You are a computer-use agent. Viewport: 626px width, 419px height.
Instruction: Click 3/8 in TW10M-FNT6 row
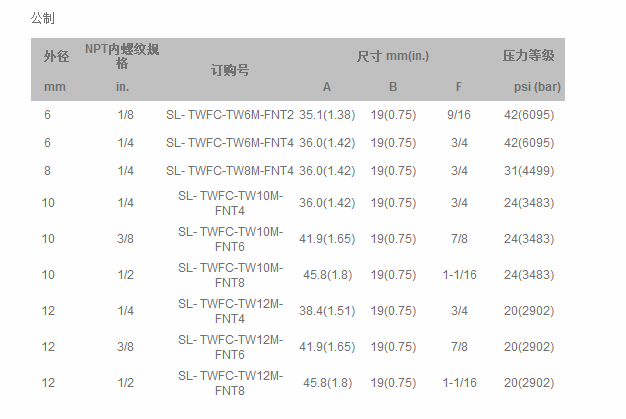point(125,239)
